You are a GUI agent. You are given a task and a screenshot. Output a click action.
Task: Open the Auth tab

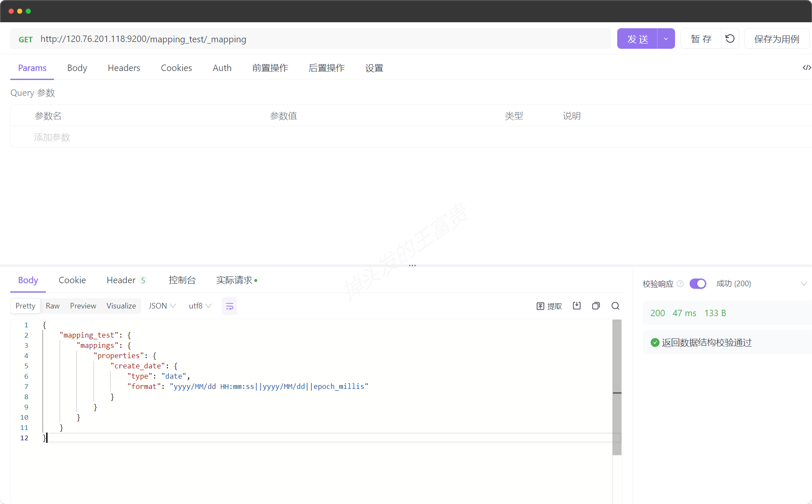[x=222, y=68]
